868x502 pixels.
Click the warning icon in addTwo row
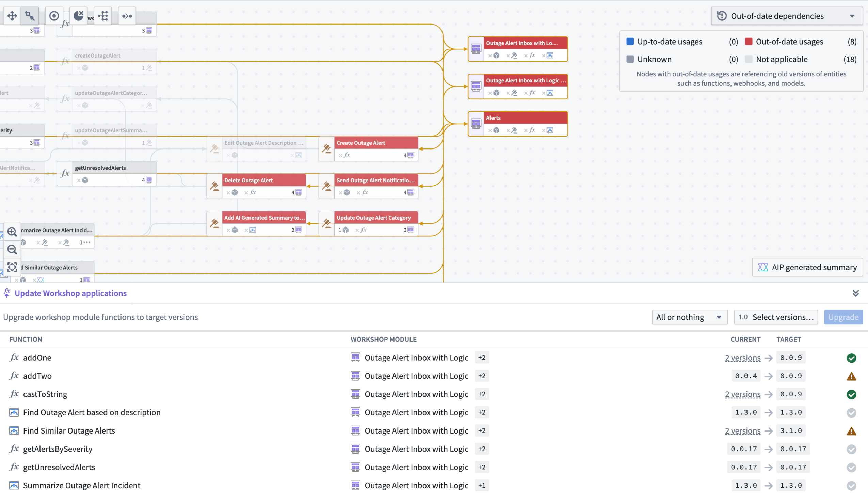click(x=851, y=376)
